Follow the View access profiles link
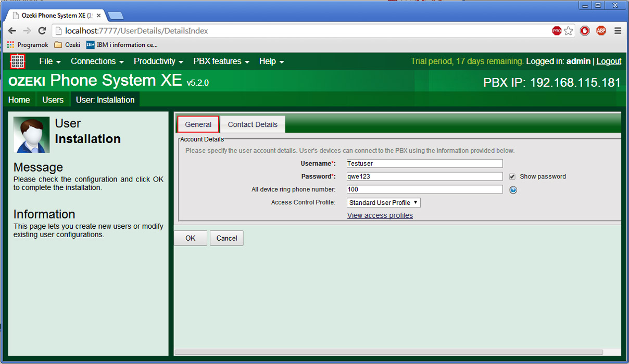 click(x=380, y=215)
